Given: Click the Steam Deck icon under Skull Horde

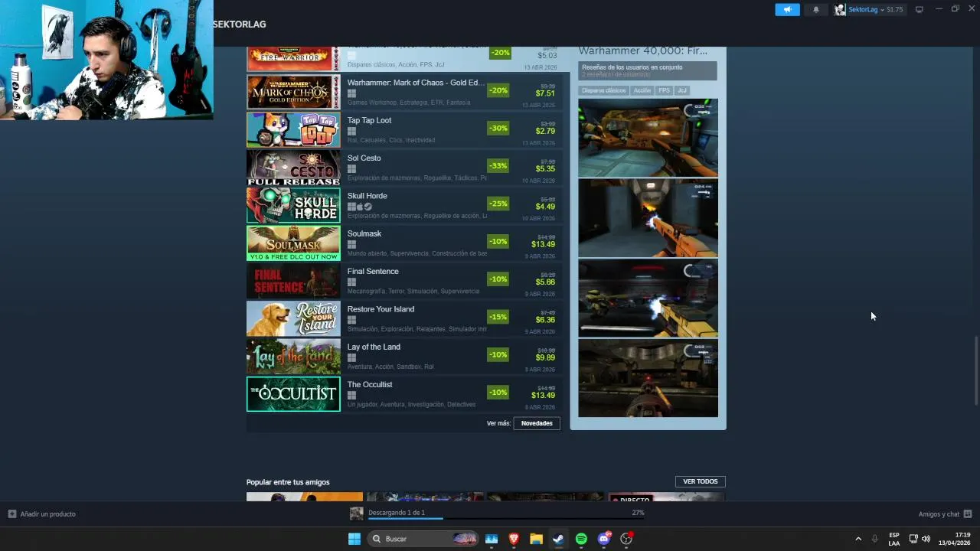Looking at the screenshot, I should click(368, 207).
